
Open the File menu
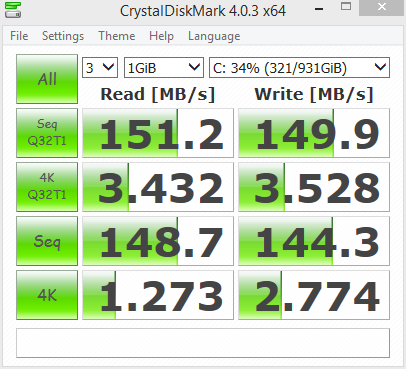pos(19,36)
